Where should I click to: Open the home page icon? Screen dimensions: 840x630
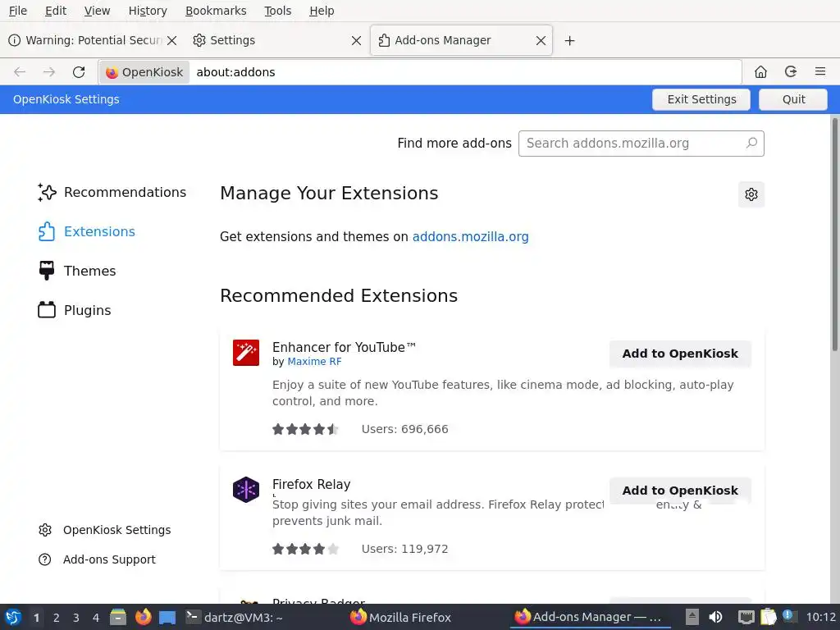tap(760, 72)
